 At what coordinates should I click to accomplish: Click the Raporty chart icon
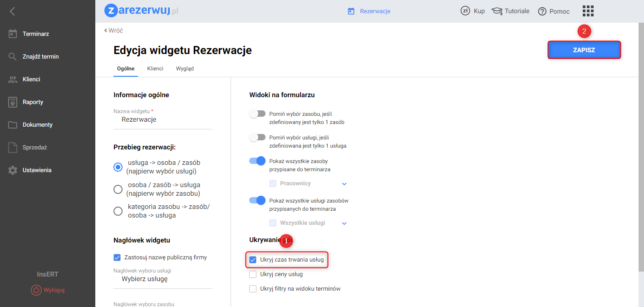(13, 102)
